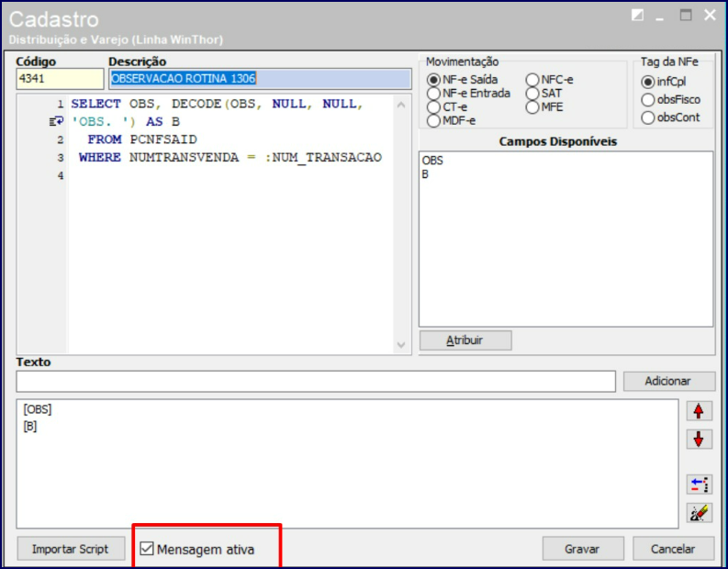728x569 pixels.
Task: Maximize the Cadastro window
Action: point(685,16)
